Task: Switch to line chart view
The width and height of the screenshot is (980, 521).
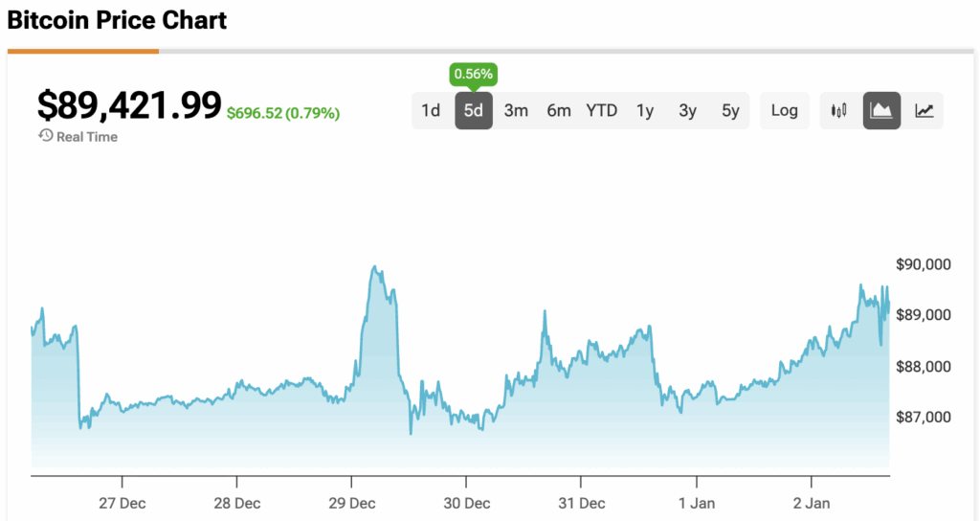Action: click(924, 110)
